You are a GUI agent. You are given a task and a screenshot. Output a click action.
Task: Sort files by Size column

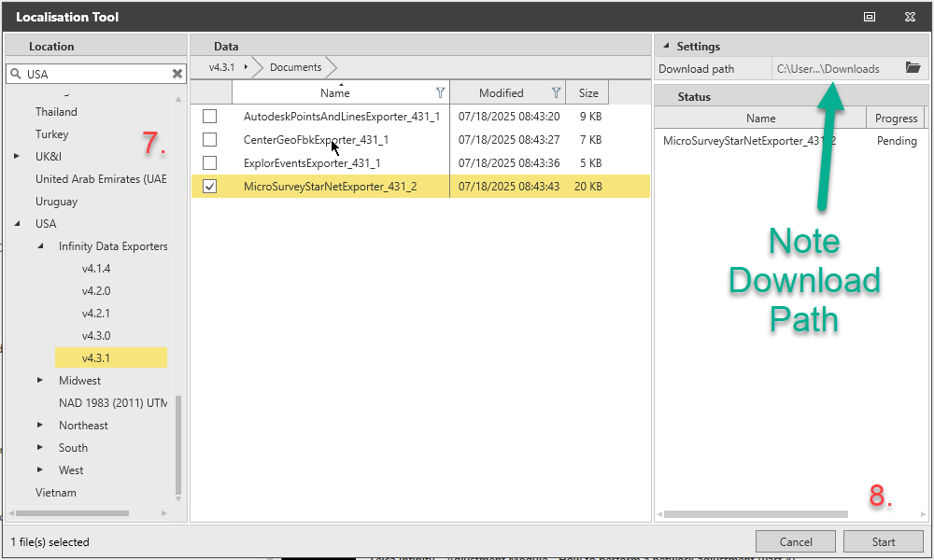[587, 92]
